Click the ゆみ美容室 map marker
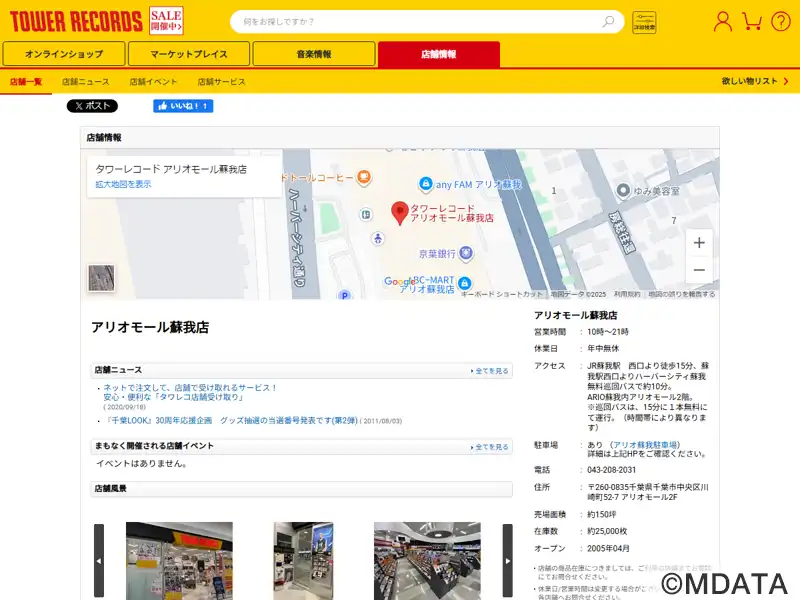This screenshot has width=800, height=600. [x=623, y=191]
